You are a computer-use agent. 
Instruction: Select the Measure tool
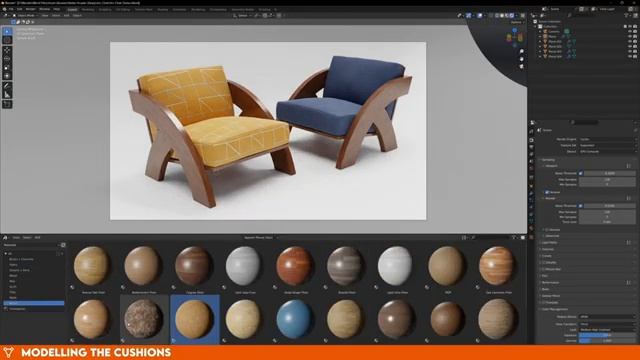pos(7,94)
